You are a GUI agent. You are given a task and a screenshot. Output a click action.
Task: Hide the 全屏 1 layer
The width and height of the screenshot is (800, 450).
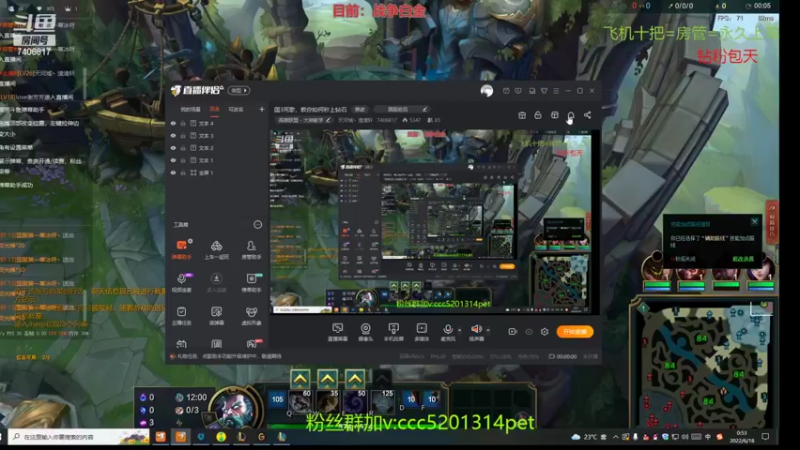(173, 172)
